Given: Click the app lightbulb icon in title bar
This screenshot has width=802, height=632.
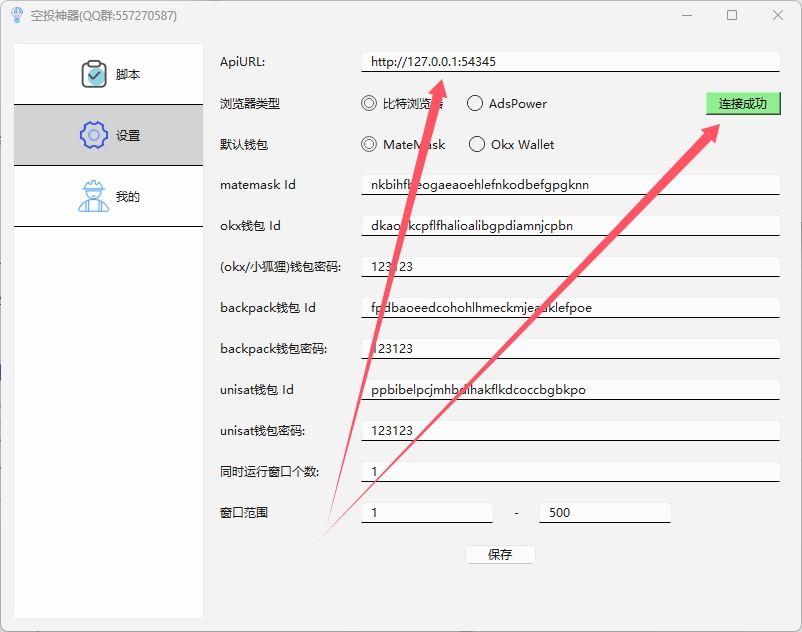Looking at the screenshot, I should tap(16, 16).
